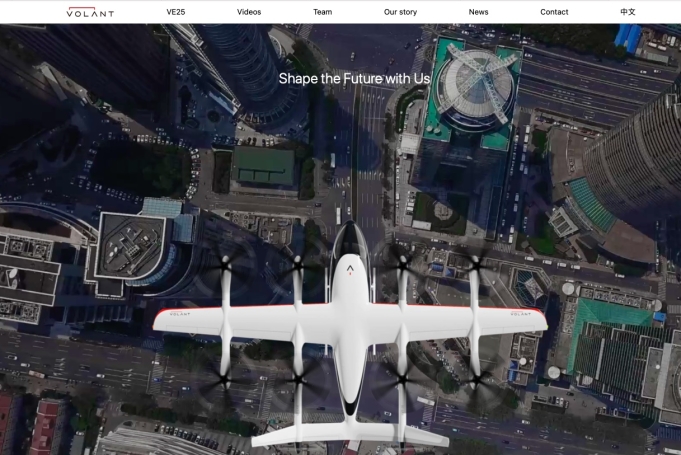The height and width of the screenshot is (455, 681).
Task: Click the Volant logo in header
Action: pos(90,12)
